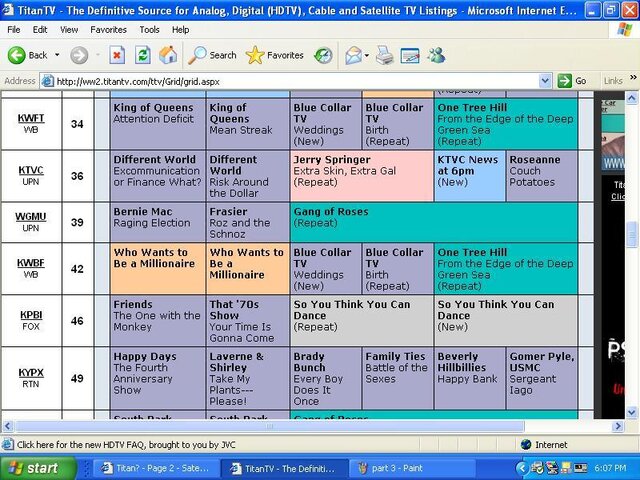Click horizontal scrollbar right arrow

pos(618,427)
